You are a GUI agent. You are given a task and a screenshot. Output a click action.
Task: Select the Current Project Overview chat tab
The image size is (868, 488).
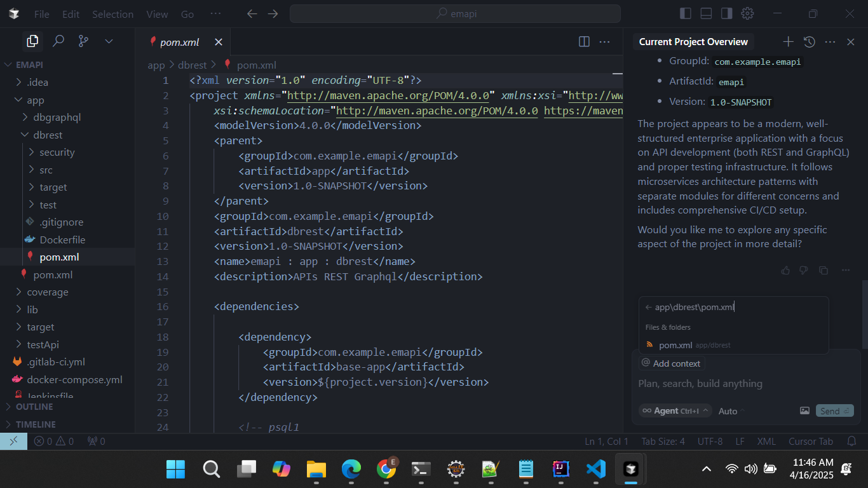693,42
